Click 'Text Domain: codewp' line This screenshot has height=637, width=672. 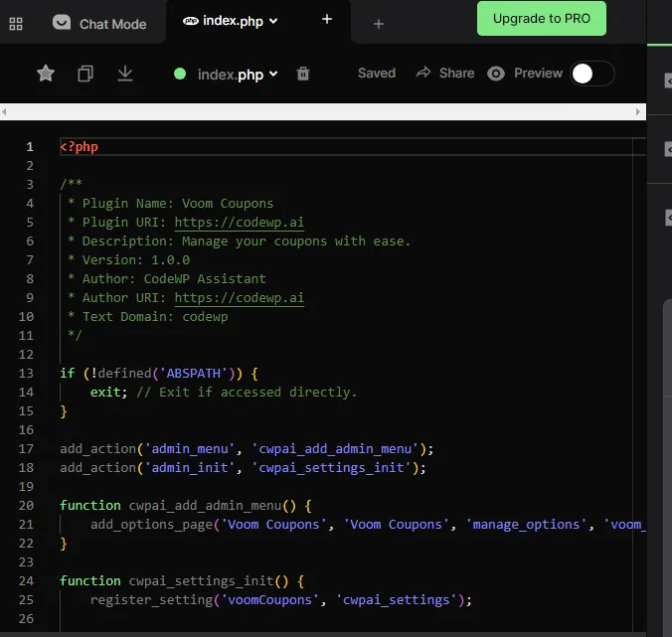coord(155,316)
